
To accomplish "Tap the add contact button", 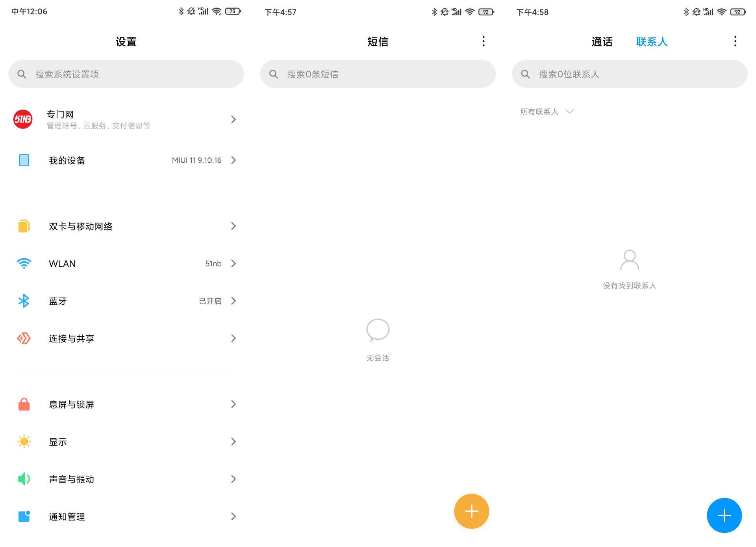I will pos(724,515).
